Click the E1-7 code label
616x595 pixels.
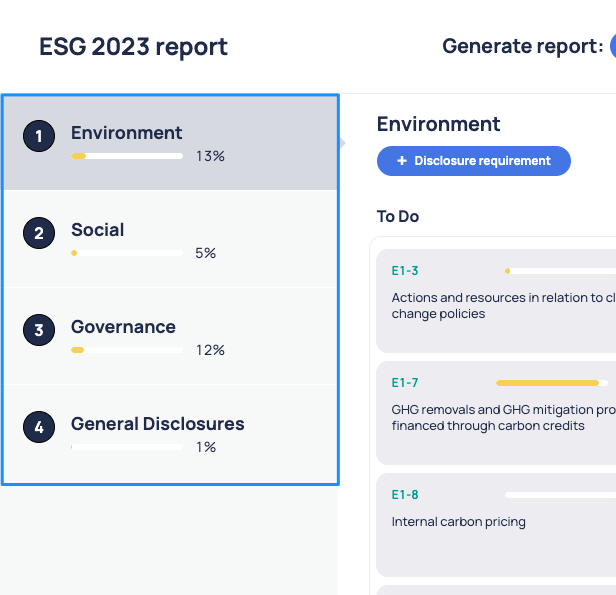click(x=405, y=383)
